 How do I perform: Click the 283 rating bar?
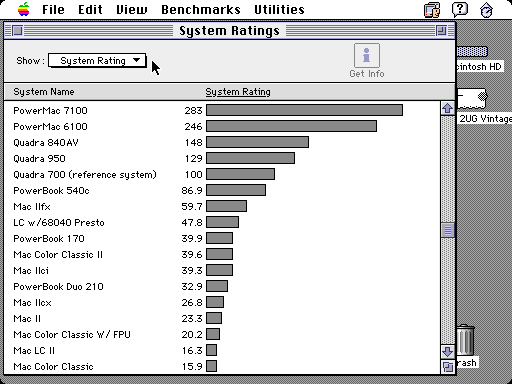(x=304, y=110)
